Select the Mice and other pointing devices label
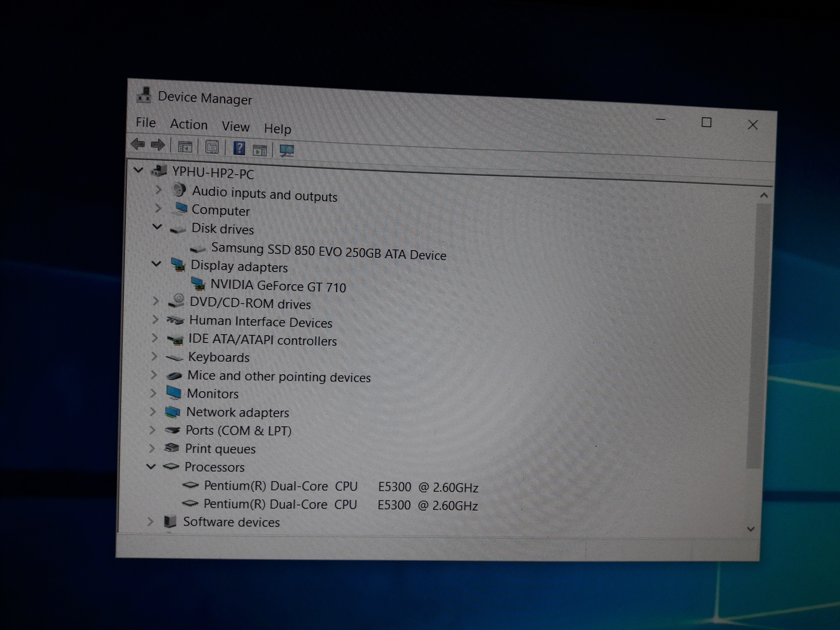Viewport: 840px width, 630px height. 279,376
